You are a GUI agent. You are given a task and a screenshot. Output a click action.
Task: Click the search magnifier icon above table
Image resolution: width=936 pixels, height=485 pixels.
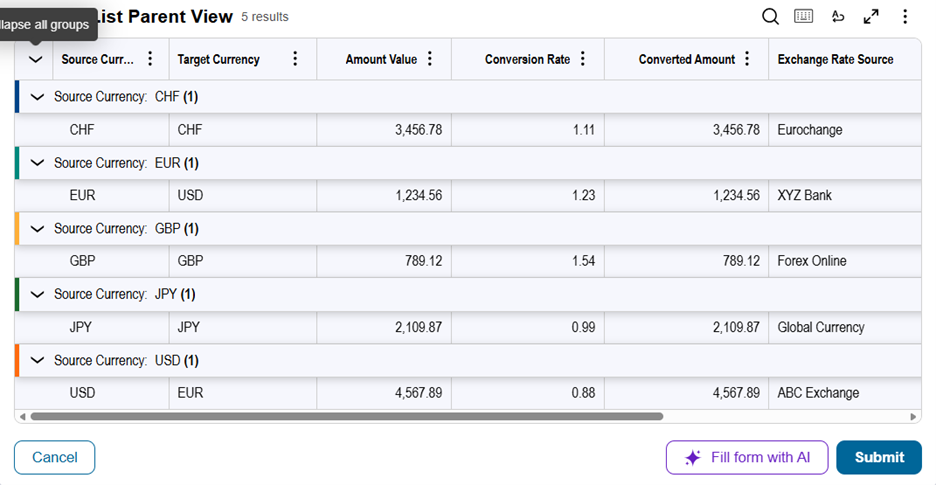pos(770,16)
